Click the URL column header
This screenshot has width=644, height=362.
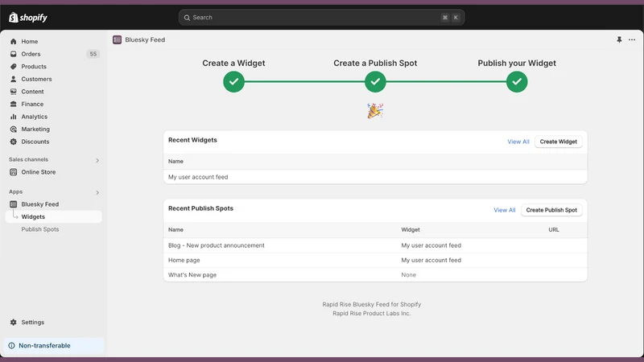coord(554,230)
